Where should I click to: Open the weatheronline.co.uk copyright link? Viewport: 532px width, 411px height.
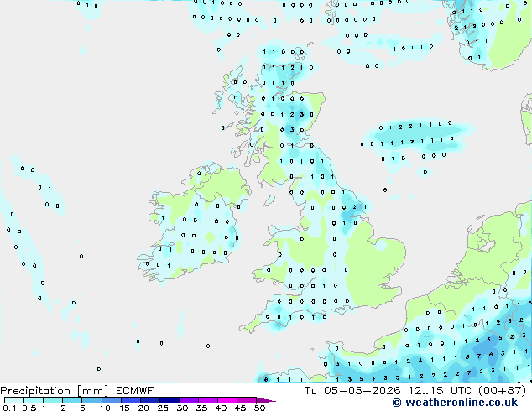(455, 403)
